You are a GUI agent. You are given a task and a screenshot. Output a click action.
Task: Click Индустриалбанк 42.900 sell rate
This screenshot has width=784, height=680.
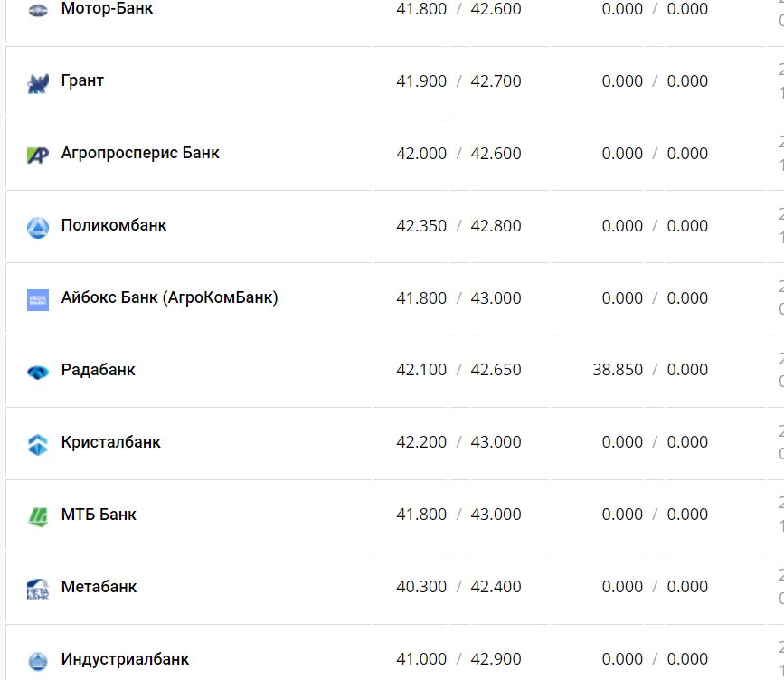(496, 659)
